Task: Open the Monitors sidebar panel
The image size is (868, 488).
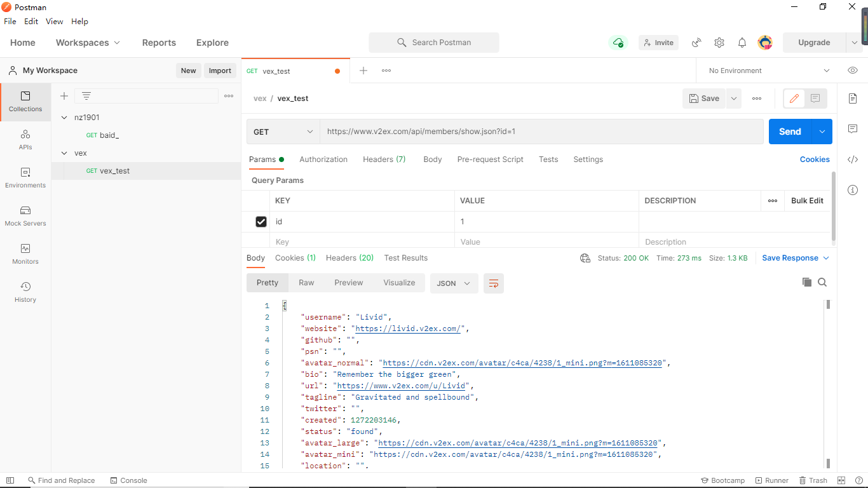Action: 25,254
